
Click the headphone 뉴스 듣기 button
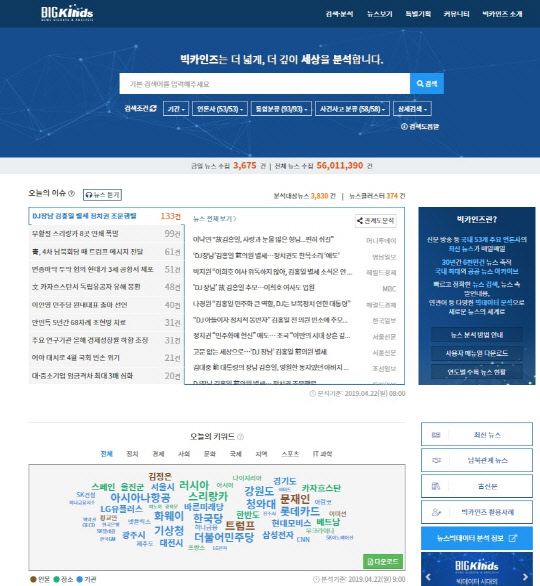coord(102,195)
